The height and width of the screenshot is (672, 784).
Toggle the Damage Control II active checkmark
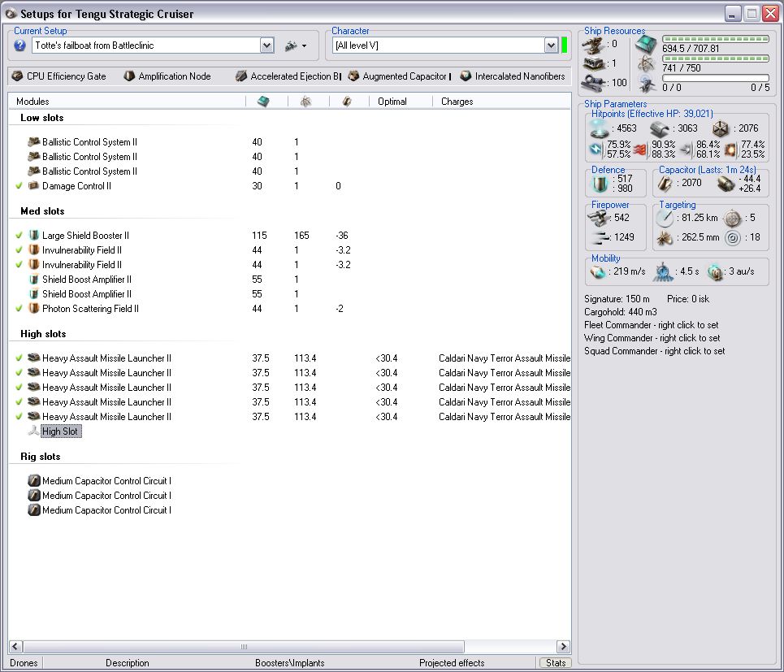(19, 186)
